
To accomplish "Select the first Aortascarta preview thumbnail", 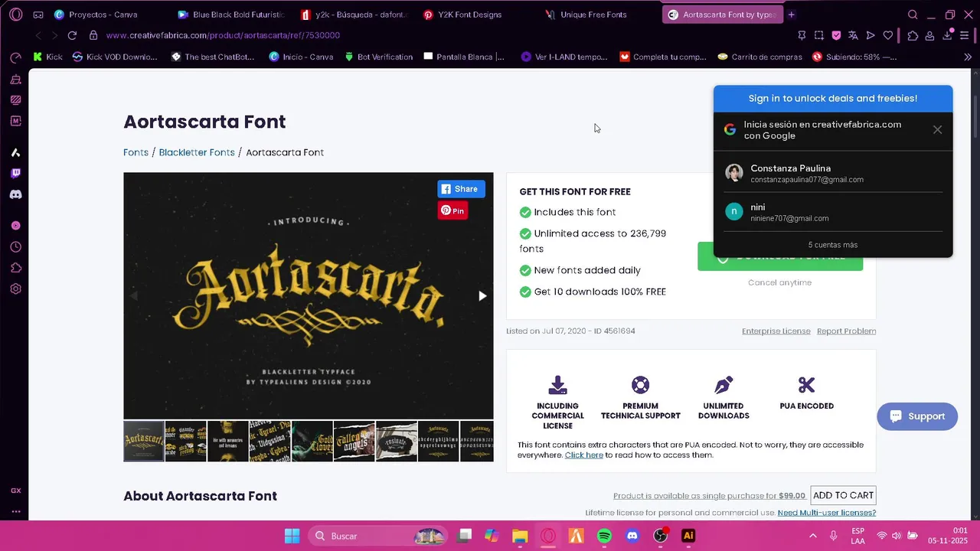I will (144, 441).
